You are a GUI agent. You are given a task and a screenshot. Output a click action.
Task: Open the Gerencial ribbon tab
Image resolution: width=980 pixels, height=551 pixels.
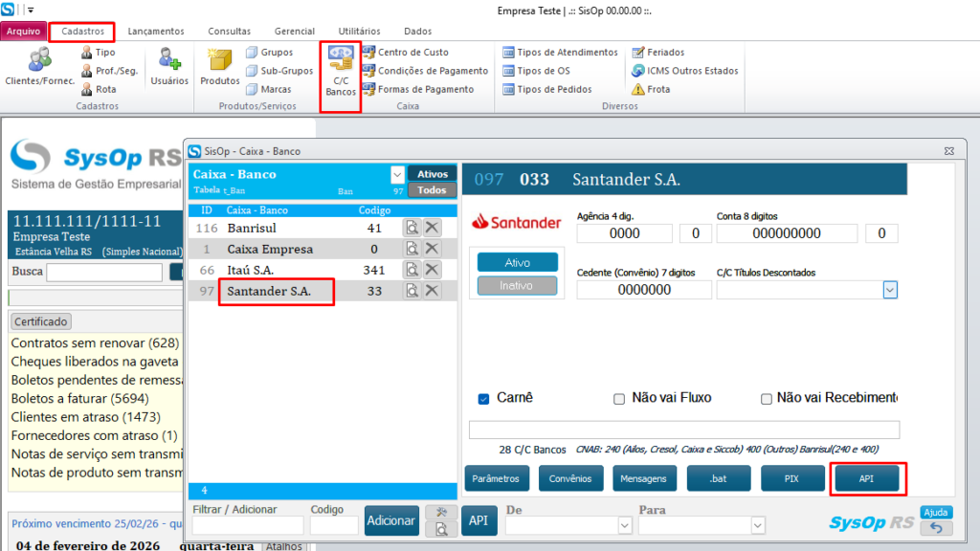click(294, 32)
